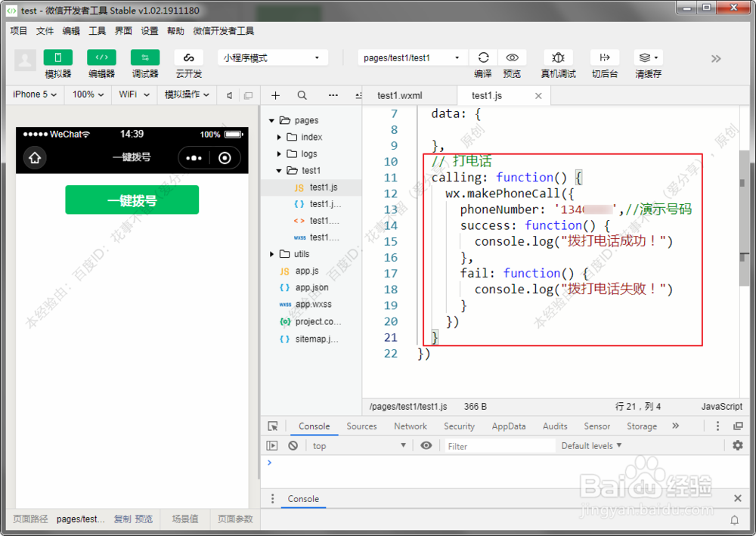This screenshot has height=536, width=756.
Task: Toggle simulator sound mute icon
Action: click(230, 95)
